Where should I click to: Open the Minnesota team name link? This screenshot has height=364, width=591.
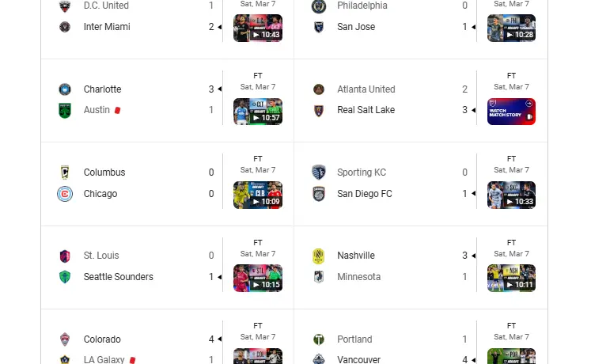tap(358, 277)
